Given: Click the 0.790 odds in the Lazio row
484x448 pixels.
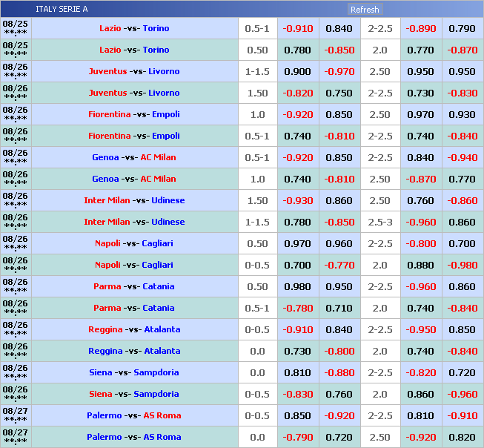Looking at the screenshot, I should tap(462, 28).
